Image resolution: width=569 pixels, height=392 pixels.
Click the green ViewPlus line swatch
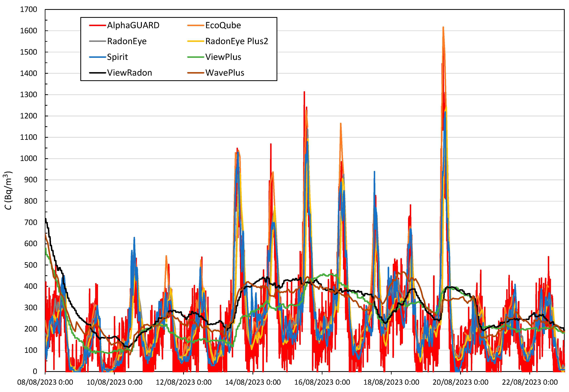[196, 57]
